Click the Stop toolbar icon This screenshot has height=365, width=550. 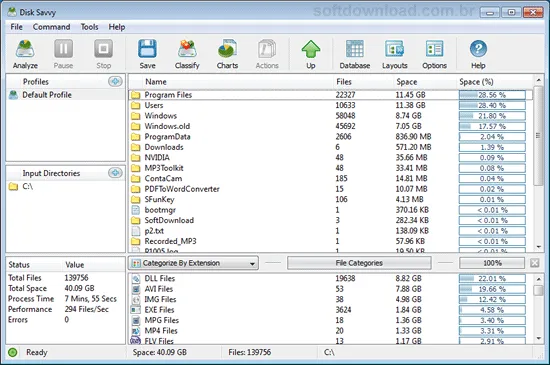coord(103,49)
